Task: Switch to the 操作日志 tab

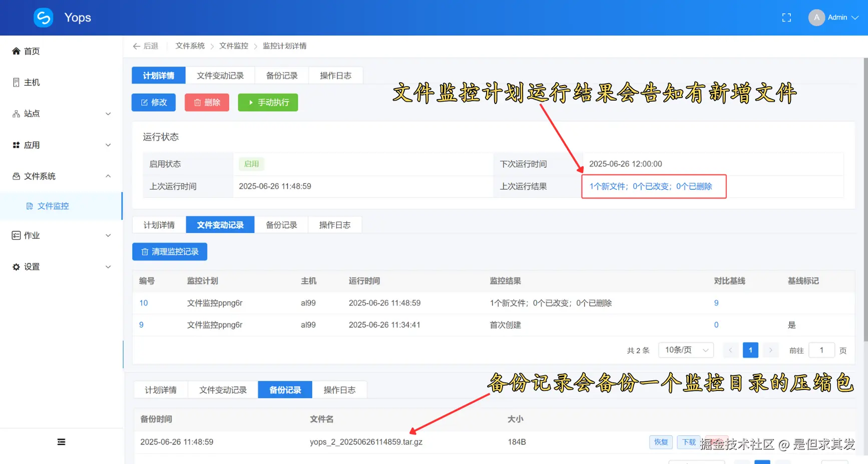Action: [335, 75]
